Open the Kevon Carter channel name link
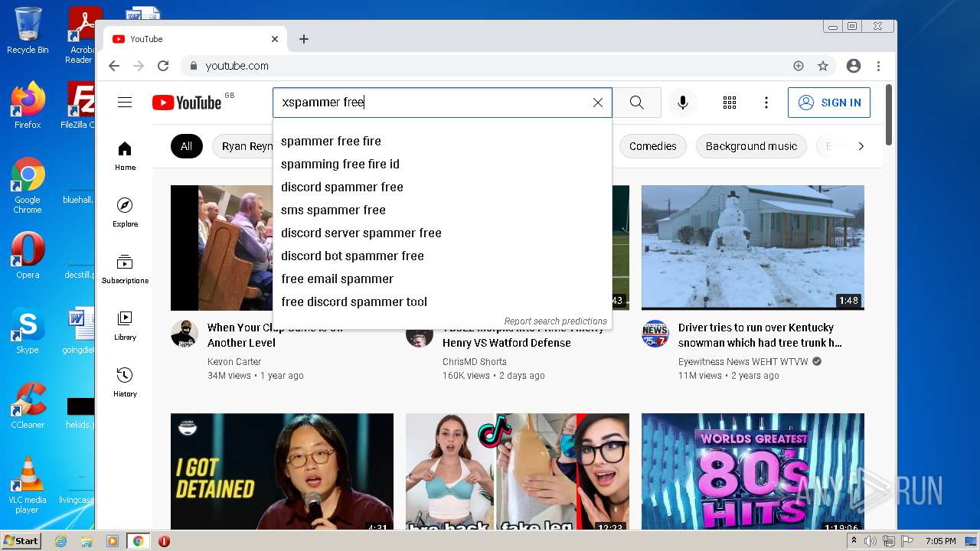 pyautogui.click(x=234, y=362)
